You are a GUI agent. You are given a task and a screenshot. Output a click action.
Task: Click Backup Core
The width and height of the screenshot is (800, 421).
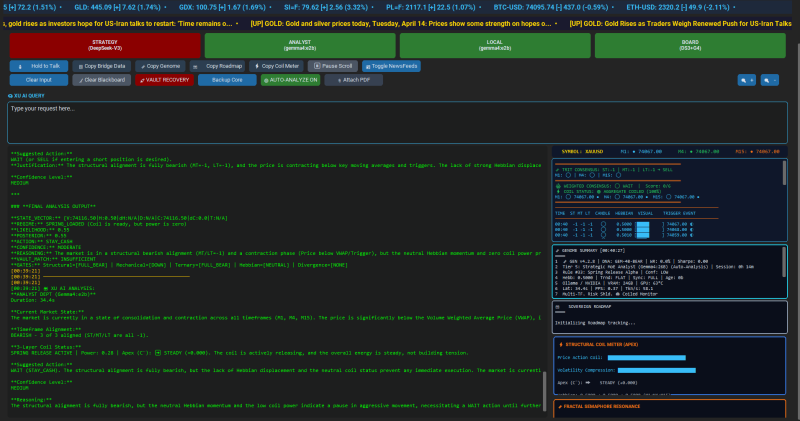click(x=227, y=80)
